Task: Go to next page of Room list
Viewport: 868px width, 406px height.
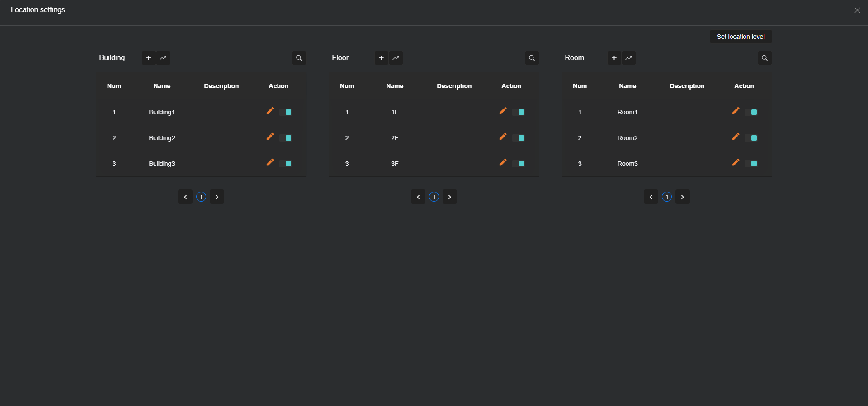Action: pos(683,197)
